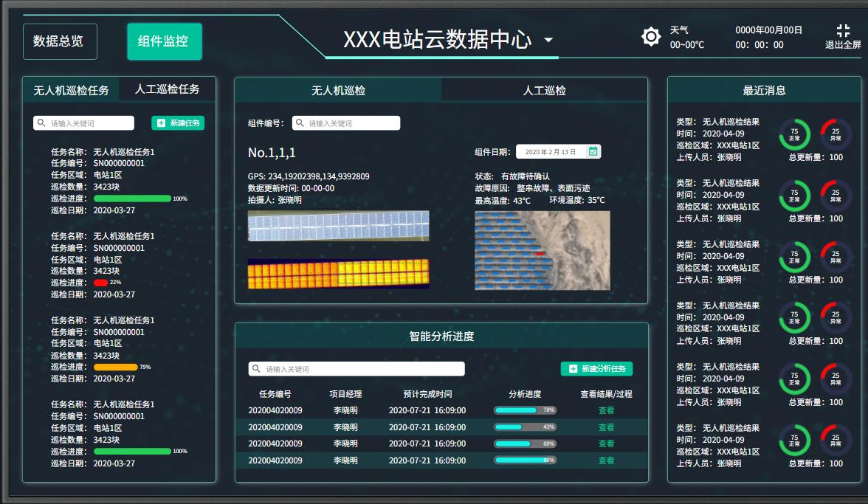Click the exit fullscreen icon
This screenshot has height=504, width=868.
[843, 30]
